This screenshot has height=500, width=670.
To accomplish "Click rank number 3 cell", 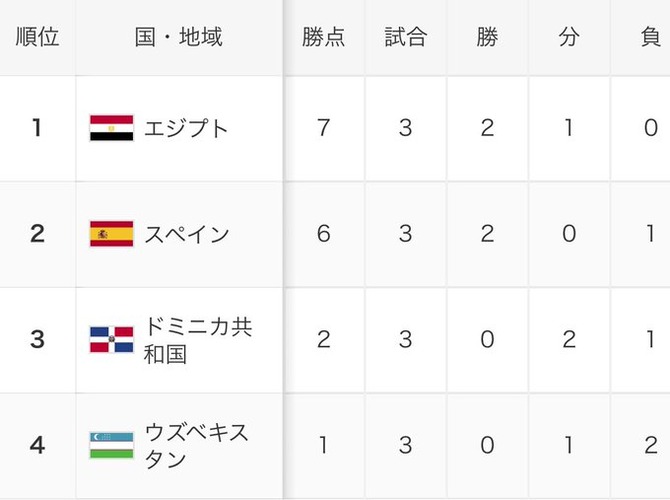I will coord(38,340).
